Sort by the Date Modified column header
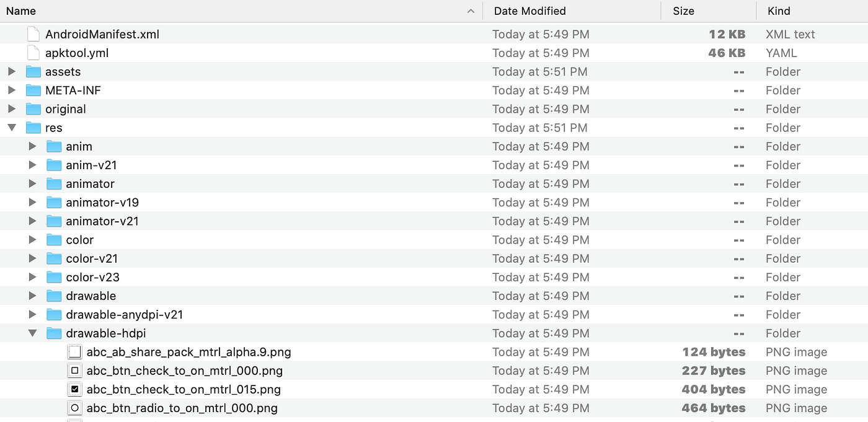868x422 pixels. pos(529,11)
